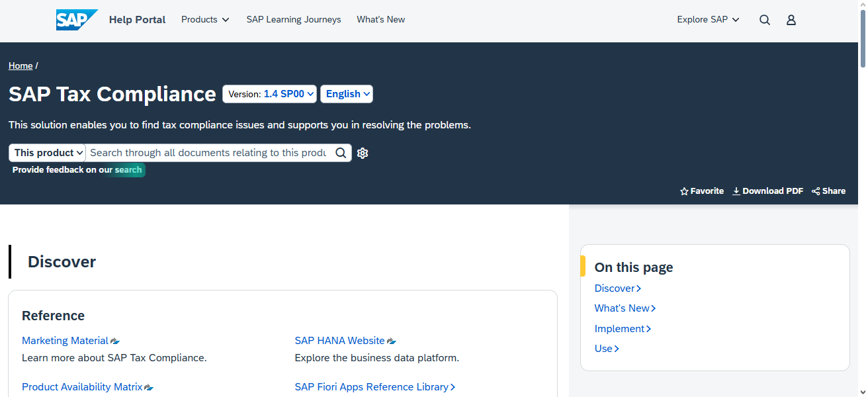Select What's New in the top menu
Image resolution: width=868 pixels, height=397 pixels.
[x=380, y=19]
